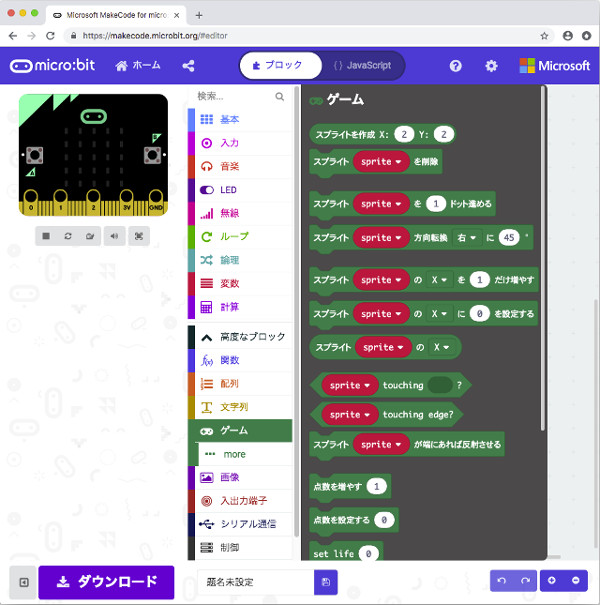Undo the last action

coord(502,581)
